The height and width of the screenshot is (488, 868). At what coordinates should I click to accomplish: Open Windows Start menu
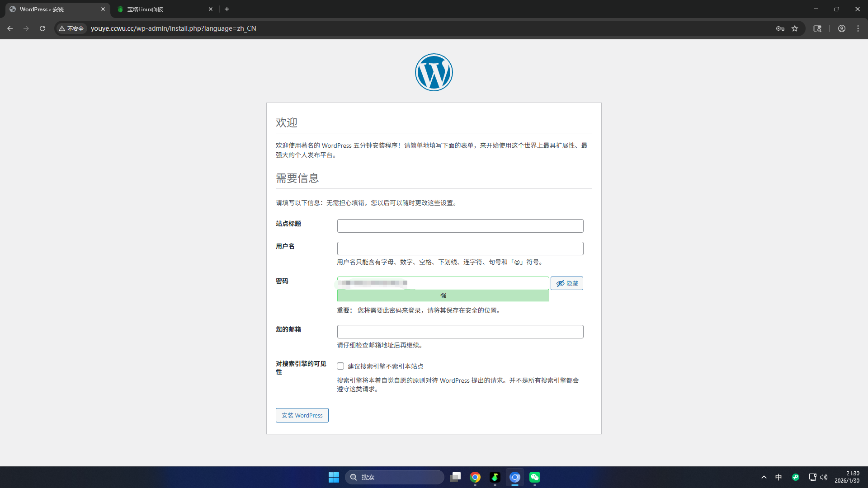click(334, 477)
